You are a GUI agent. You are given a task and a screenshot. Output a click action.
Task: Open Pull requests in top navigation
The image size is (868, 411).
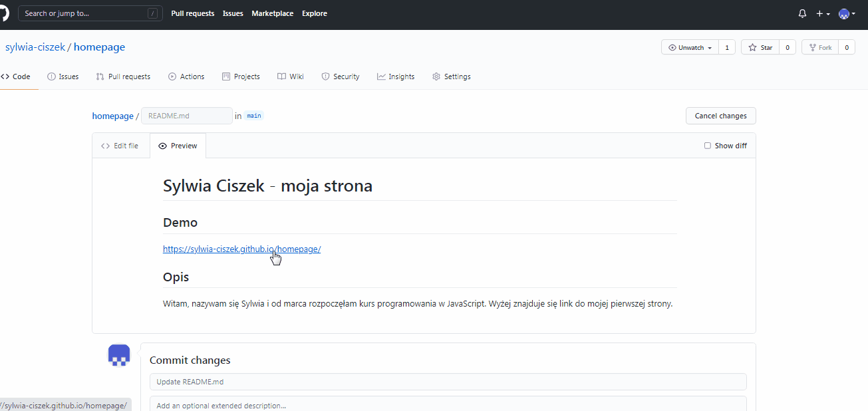click(193, 13)
